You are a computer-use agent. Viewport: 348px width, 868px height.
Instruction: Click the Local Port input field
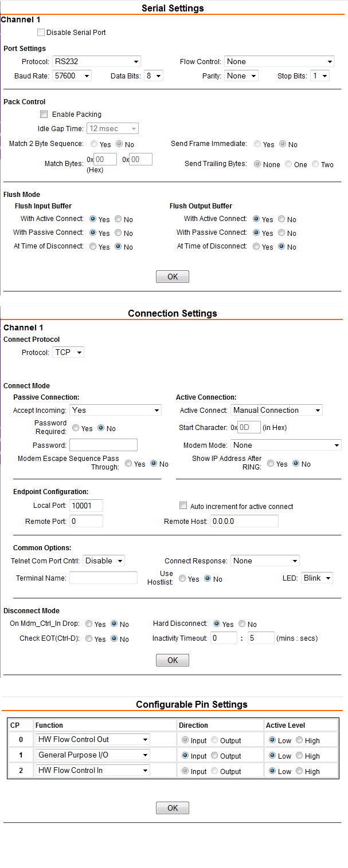(86, 506)
